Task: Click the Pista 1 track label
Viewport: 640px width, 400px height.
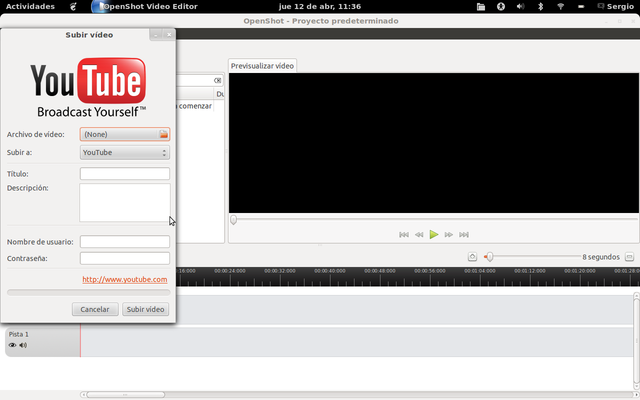Action: click(x=19, y=334)
